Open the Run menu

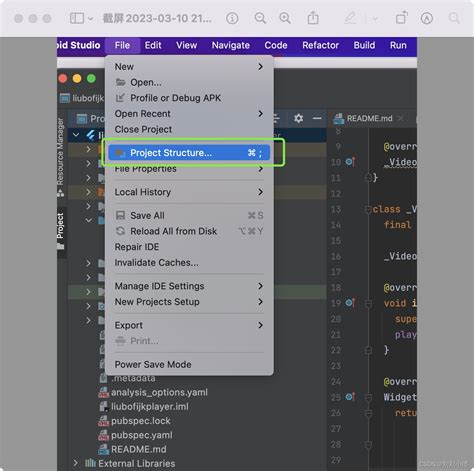coord(398,45)
